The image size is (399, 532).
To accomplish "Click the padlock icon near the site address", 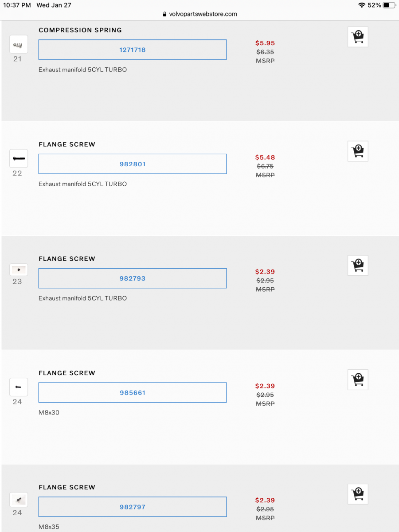I will 164,14.
